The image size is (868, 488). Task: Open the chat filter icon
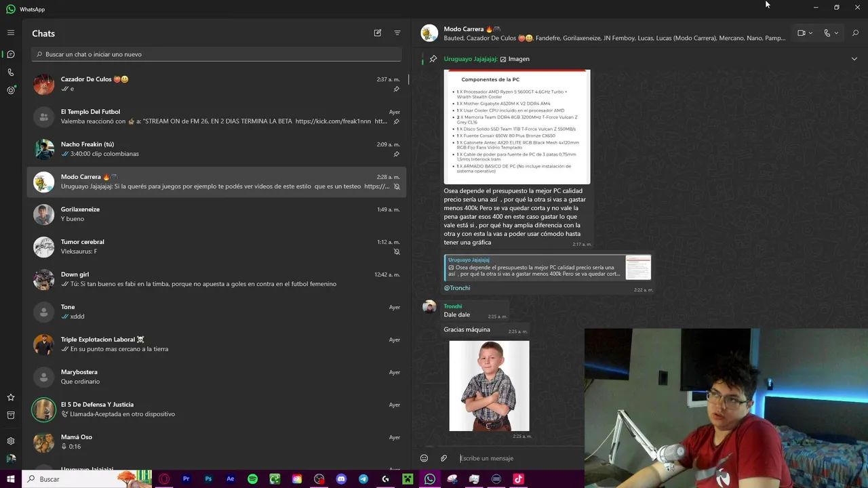pos(397,33)
